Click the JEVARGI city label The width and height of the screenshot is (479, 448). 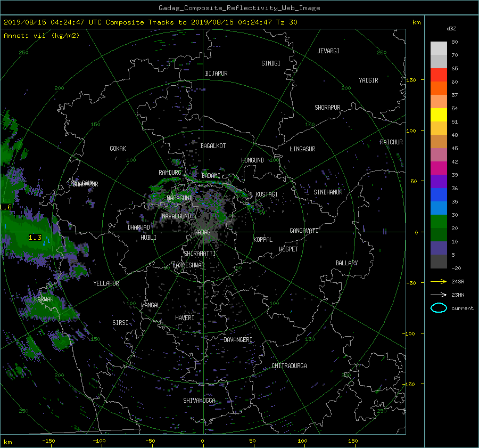coord(328,51)
